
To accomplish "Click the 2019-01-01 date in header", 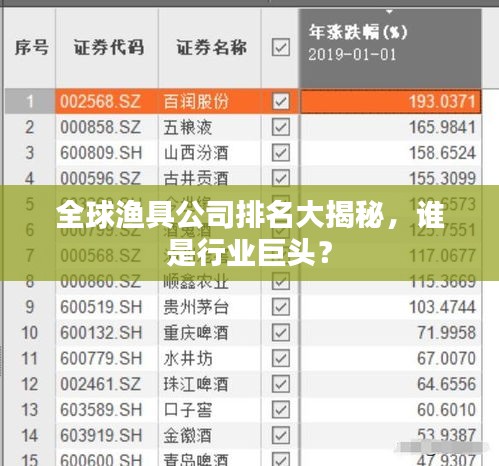I will 352,55.
